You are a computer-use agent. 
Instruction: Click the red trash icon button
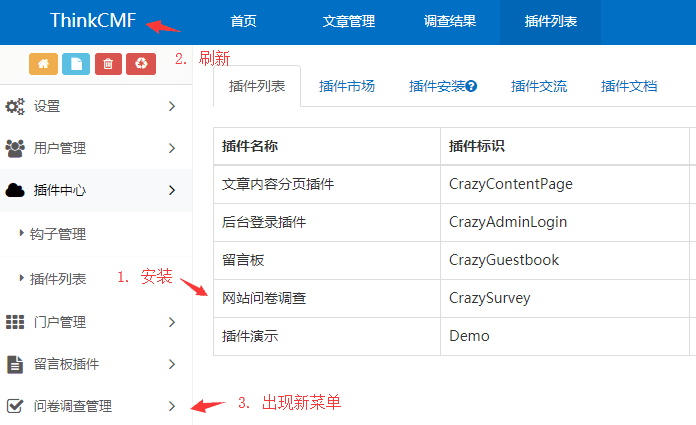coord(109,63)
